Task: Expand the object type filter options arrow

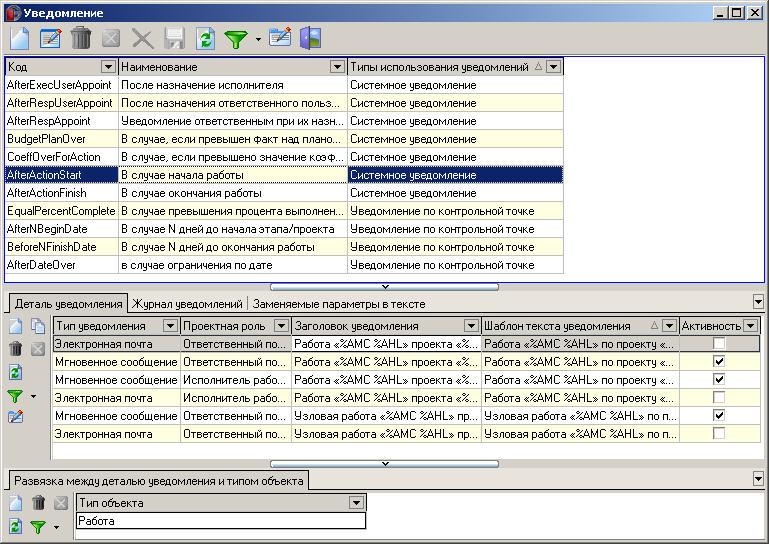Action: (56, 528)
